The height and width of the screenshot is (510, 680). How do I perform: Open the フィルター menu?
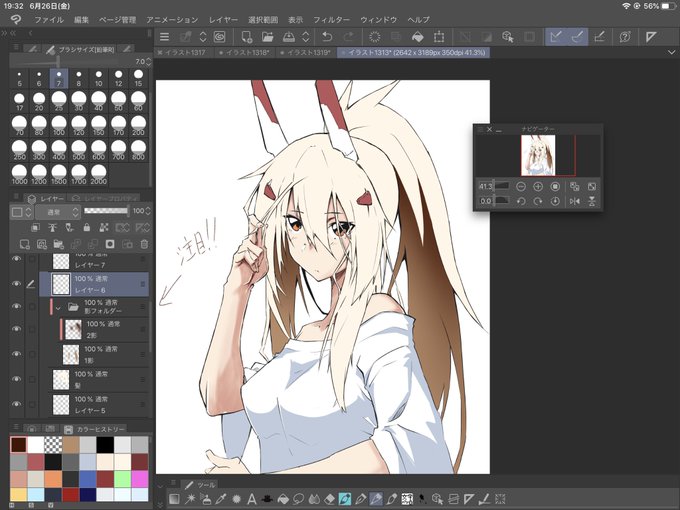(332, 20)
